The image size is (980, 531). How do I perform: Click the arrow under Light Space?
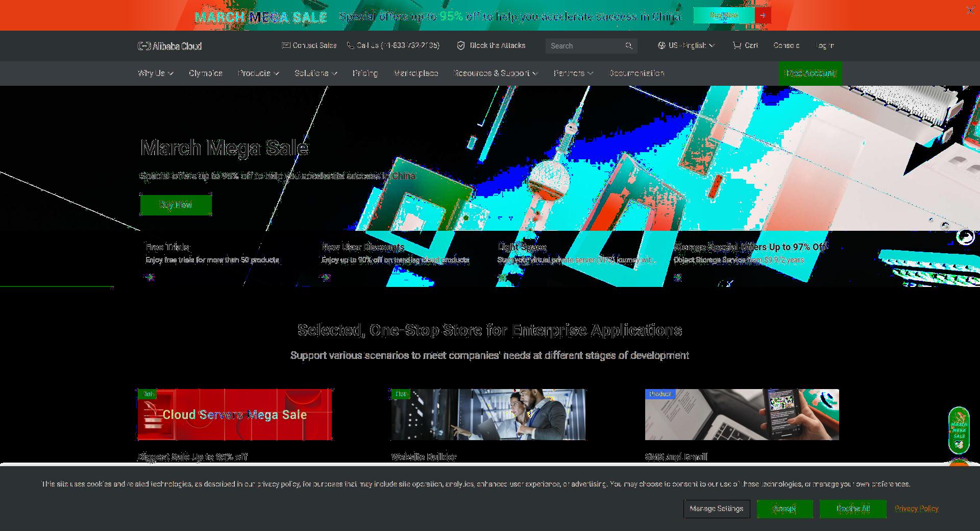(x=502, y=277)
